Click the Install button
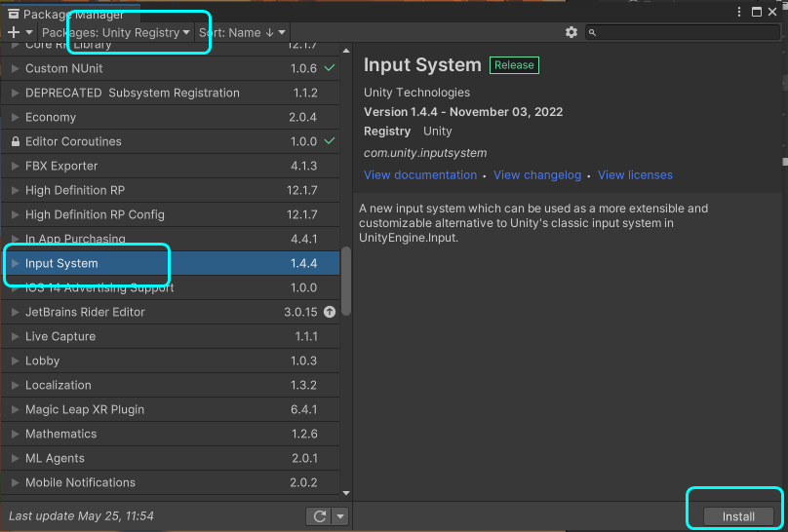 [738, 516]
